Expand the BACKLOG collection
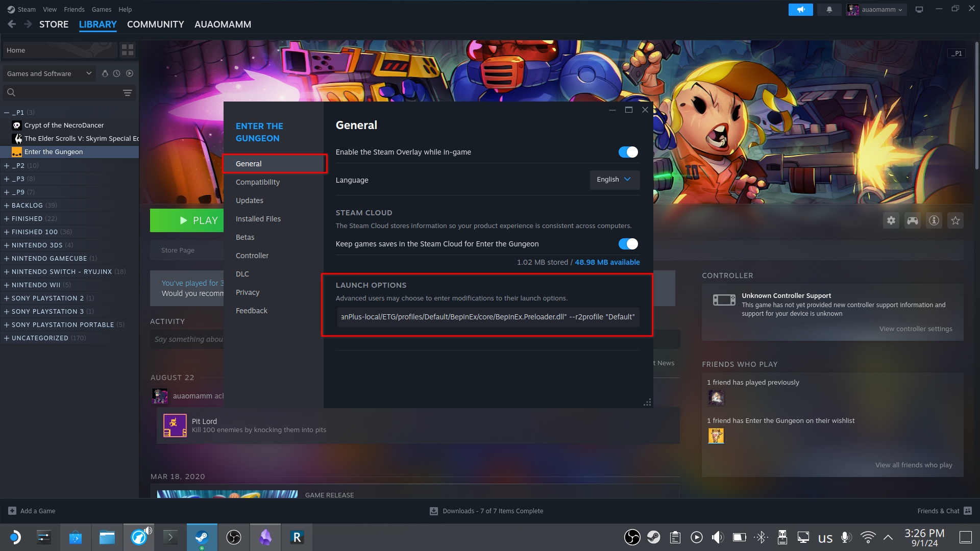980x551 pixels. pyautogui.click(x=7, y=205)
